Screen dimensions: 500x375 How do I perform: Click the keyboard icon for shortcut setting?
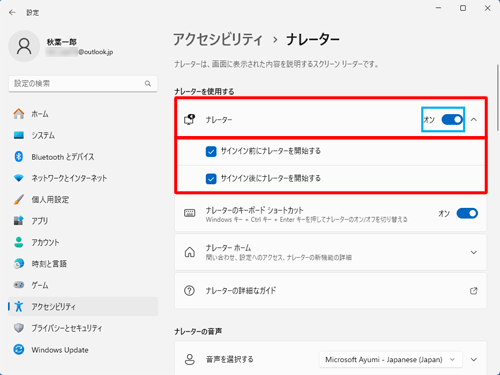(x=190, y=213)
